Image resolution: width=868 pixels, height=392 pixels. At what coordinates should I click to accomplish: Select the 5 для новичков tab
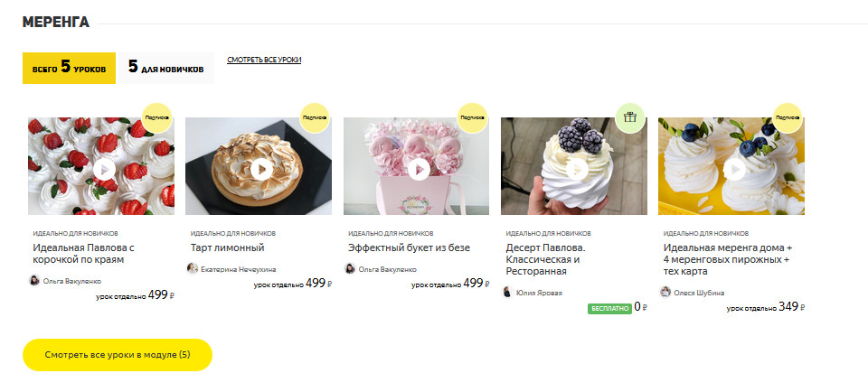[x=166, y=68]
